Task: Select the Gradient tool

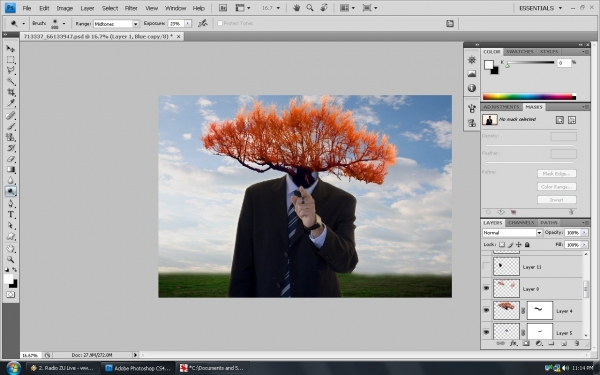Action: (x=10, y=170)
